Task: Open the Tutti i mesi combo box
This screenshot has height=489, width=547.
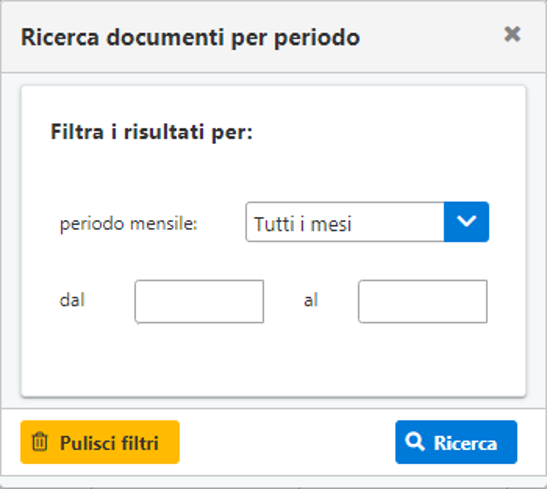Action: click(x=367, y=221)
